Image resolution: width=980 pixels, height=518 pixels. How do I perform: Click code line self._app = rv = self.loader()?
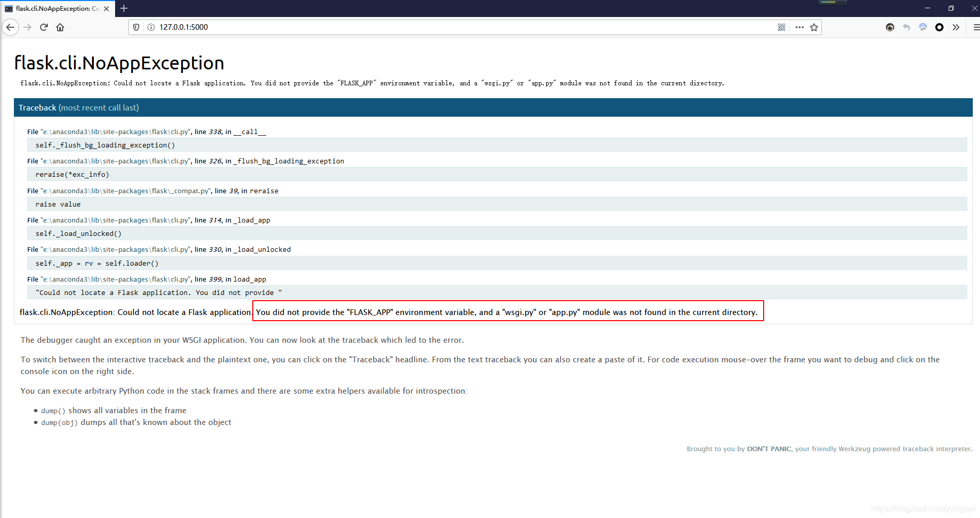tap(497, 263)
